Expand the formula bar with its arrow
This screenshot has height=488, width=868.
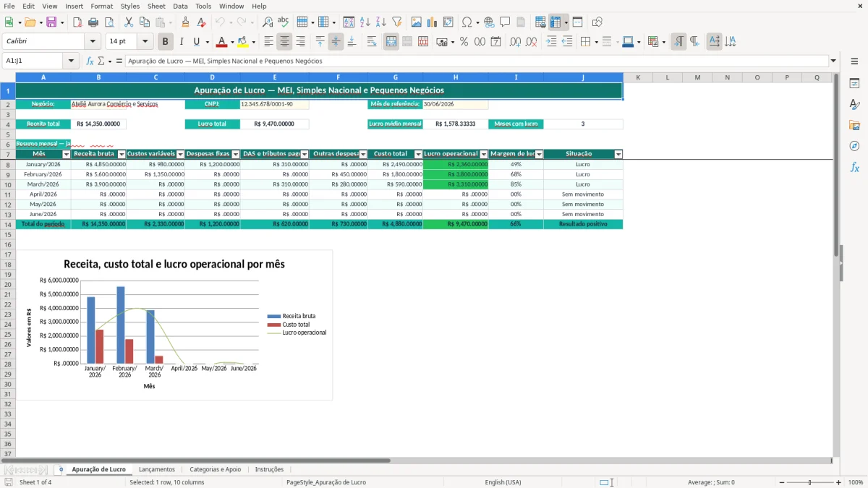(833, 61)
